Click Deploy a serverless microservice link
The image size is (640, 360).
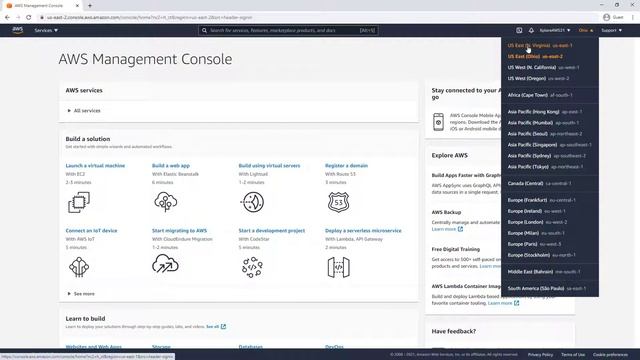click(x=363, y=231)
